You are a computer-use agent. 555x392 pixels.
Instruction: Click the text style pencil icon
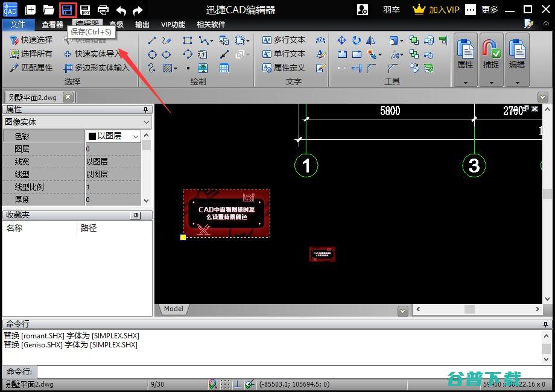point(321,54)
